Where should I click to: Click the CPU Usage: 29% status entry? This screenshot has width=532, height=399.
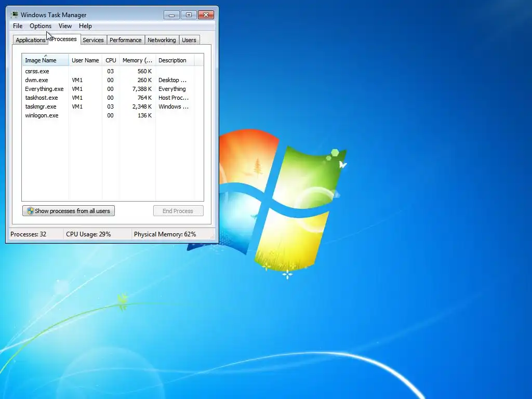tap(88, 234)
